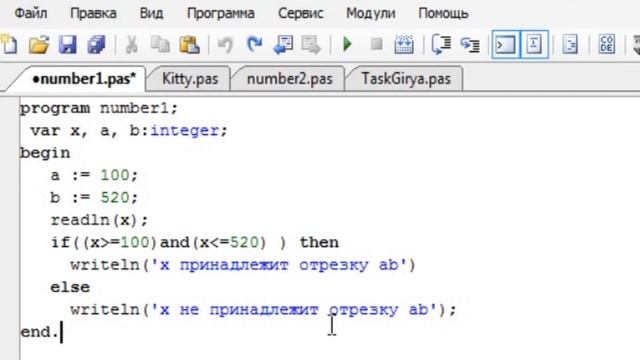Click the 'begin' keyword line

click(45, 153)
